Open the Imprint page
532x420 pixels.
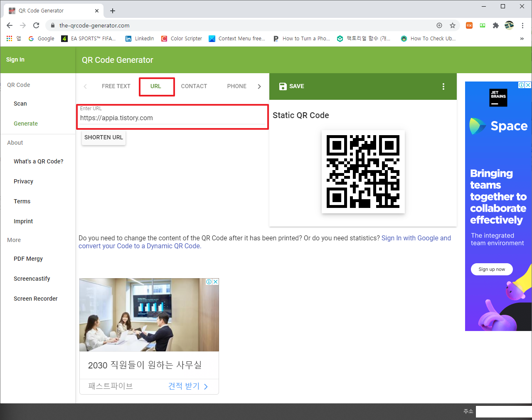pyautogui.click(x=23, y=221)
